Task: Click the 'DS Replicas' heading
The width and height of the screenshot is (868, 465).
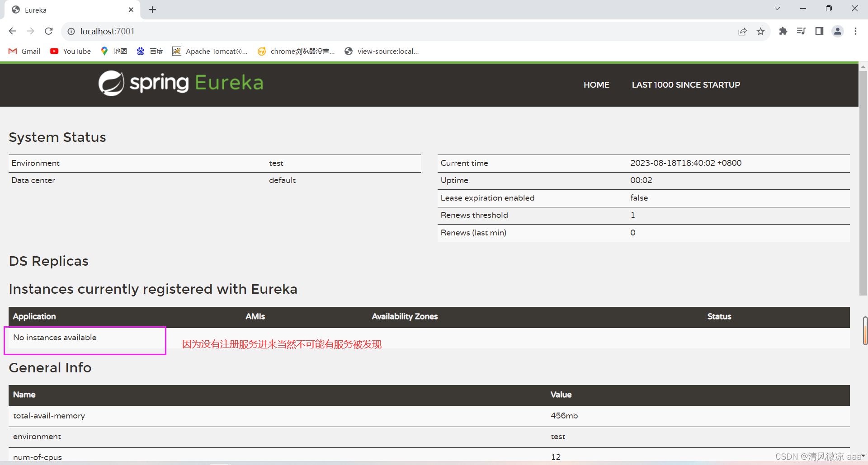Action: point(49,261)
